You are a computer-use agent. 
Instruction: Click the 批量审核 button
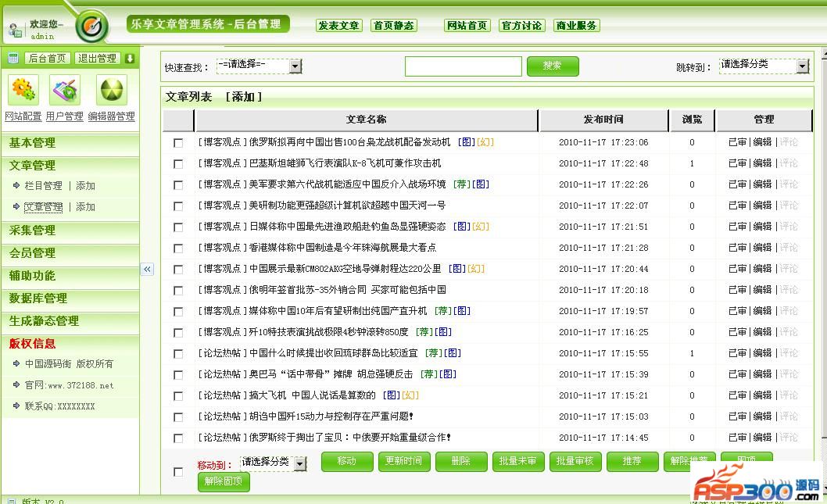pos(575,461)
